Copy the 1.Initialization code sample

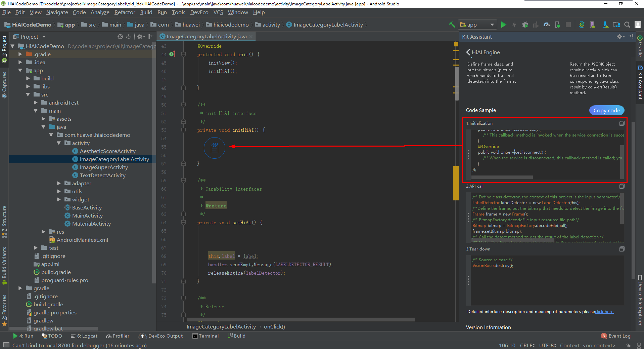pyautogui.click(x=622, y=123)
